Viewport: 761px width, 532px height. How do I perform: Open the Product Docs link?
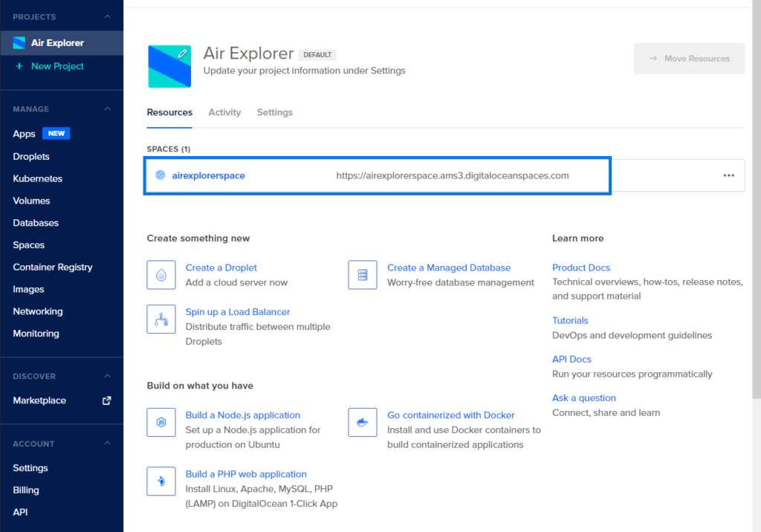click(x=581, y=267)
